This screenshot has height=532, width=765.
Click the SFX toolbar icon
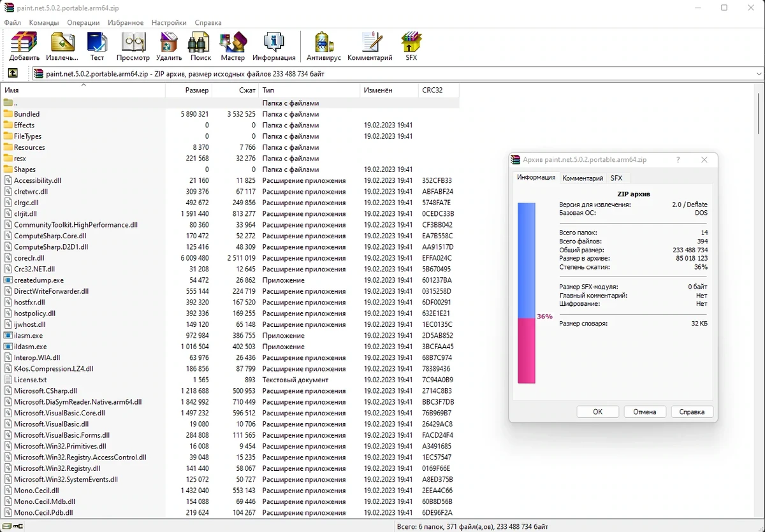coord(411,46)
